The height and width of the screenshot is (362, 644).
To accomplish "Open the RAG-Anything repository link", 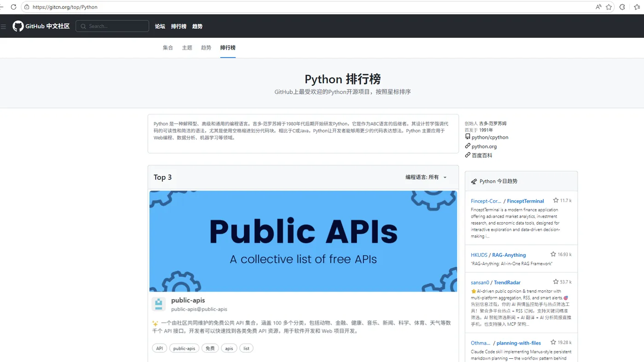I will (x=509, y=255).
